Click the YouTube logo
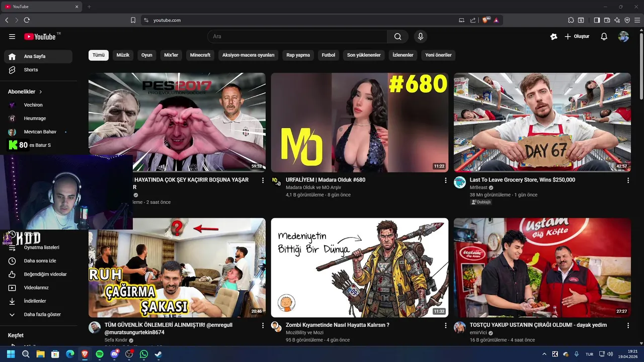 tap(40, 36)
